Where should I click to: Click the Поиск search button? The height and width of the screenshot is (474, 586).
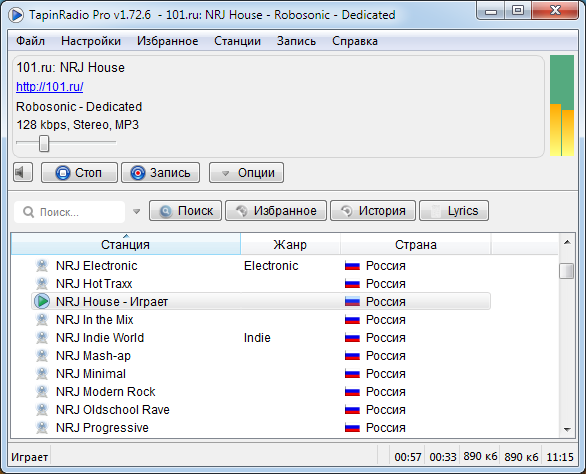click(185, 210)
